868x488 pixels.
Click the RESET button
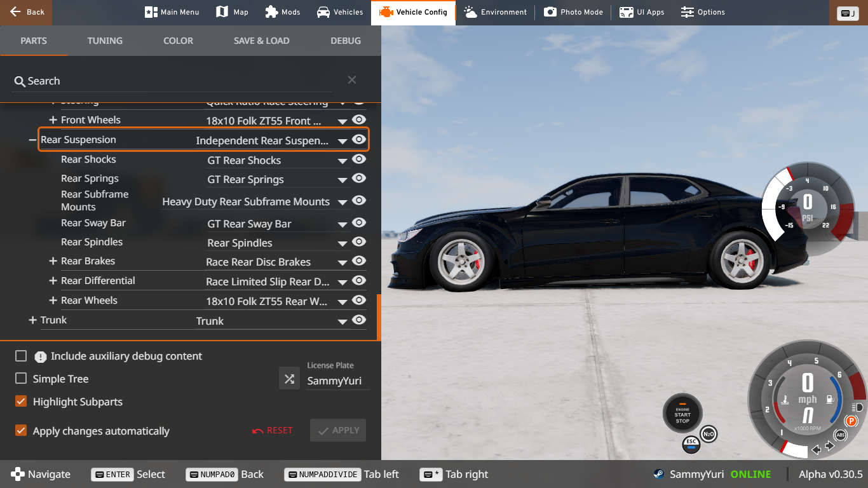[272, 430]
